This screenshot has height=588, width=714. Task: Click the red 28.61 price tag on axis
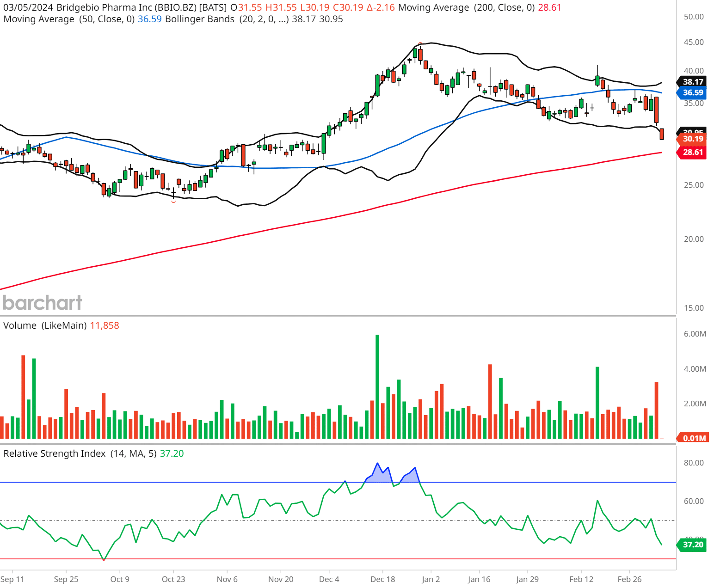692,152
